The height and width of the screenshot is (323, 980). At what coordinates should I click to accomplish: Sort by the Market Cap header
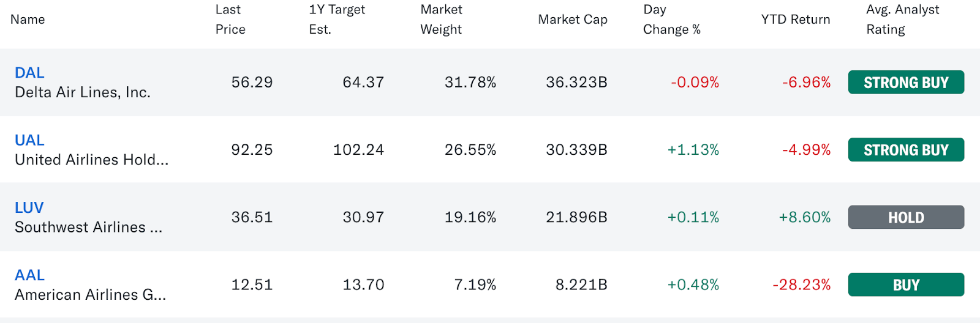pos(573,20)
